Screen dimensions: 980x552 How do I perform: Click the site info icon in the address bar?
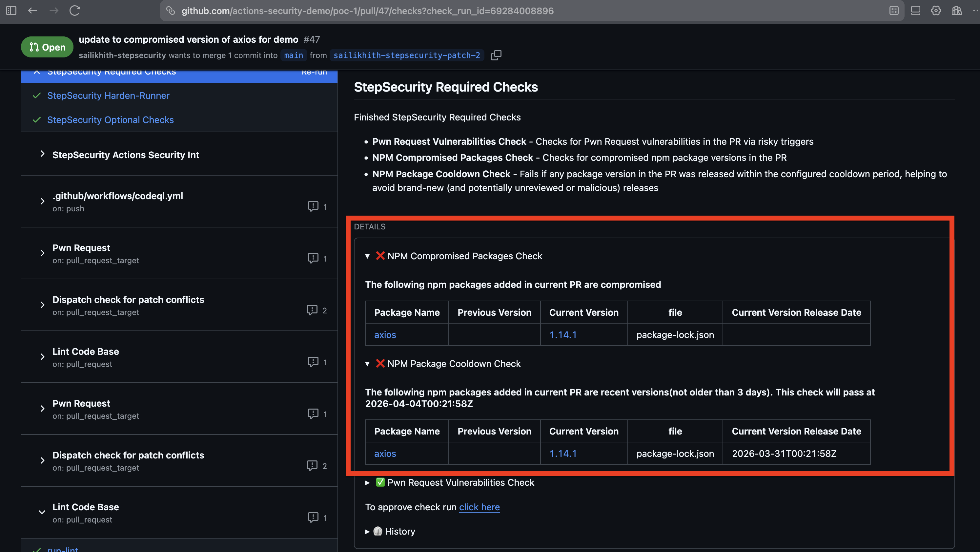(x=171, y=11)
